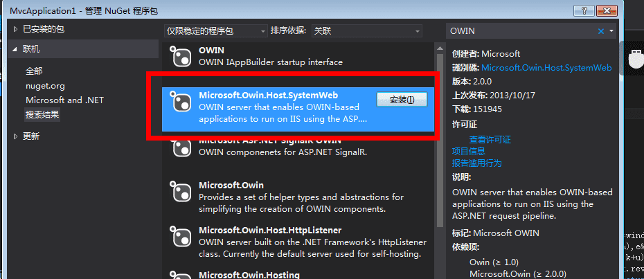Click in the OWIN search field
The height and width of the screenshot is (279, 644).
(519, 31)
